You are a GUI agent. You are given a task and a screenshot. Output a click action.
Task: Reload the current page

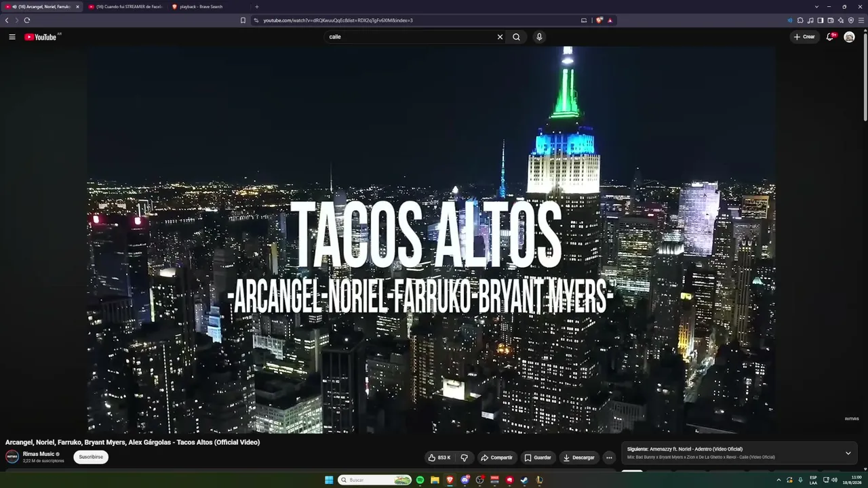(27, 20)
